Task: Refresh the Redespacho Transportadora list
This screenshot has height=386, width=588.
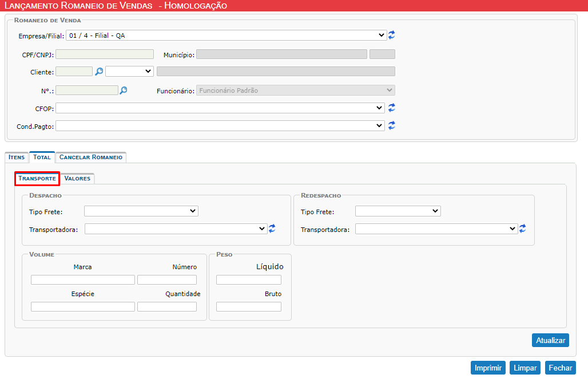Action: tap(522, 229)
